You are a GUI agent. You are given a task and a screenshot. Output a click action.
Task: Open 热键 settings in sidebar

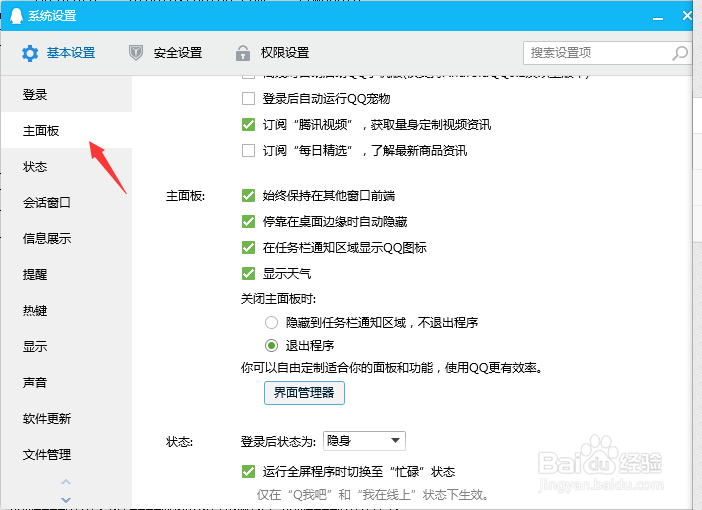pyautogui.click(x=66, y=311)
